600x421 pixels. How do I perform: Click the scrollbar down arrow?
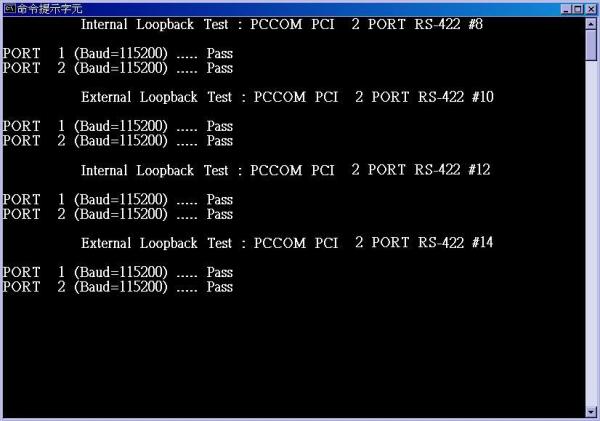point(591,412)
